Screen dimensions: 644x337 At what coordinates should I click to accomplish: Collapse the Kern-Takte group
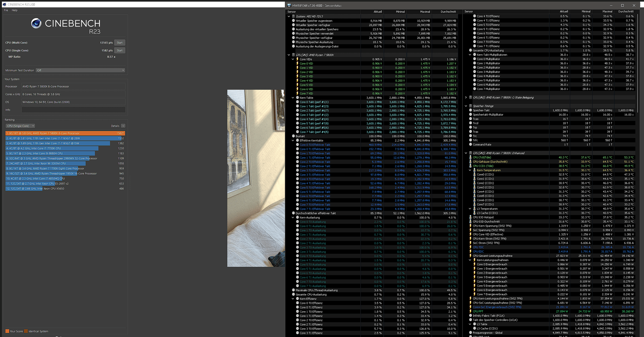(x=293, y=98)
